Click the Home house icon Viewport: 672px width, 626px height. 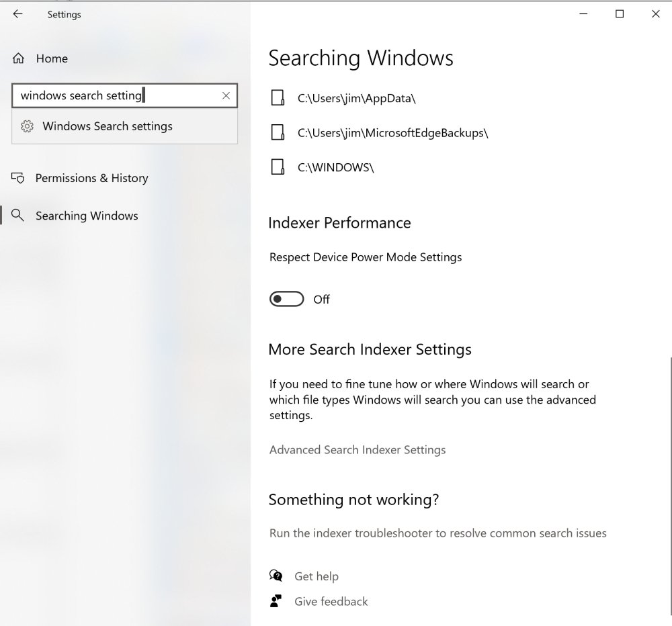coord(18,58)
